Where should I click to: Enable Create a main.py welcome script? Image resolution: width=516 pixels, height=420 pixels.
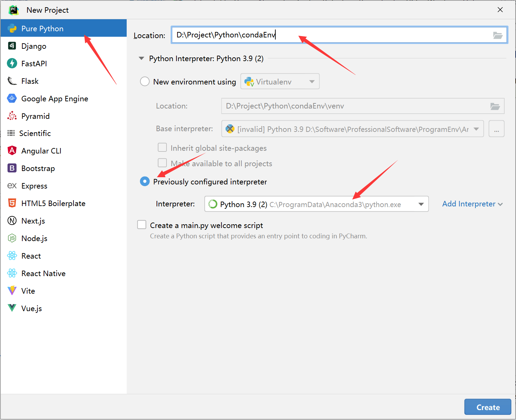tap(142, 225)
